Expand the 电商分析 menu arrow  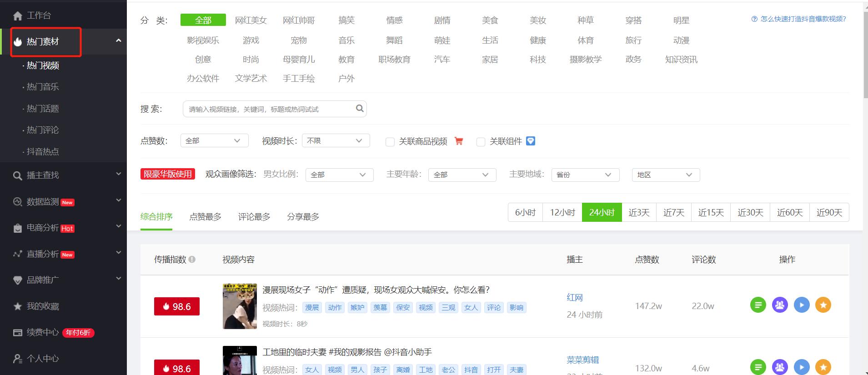[x=119, y=226]
